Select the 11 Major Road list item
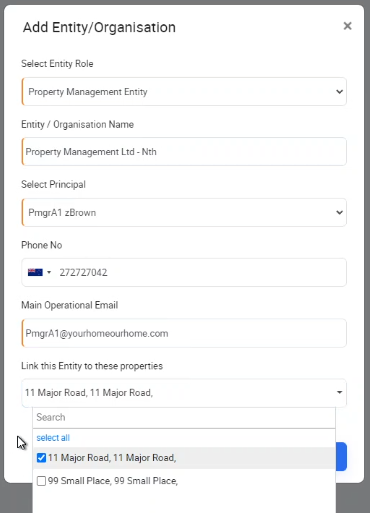370x513 pixels. [184, 458]
